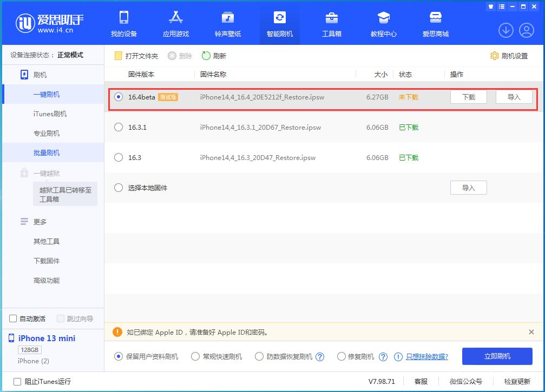Check 阻止iTunes运行 at the bottom
Image resolution: width=545 pixels, height=392 pixels.
pos(17,381)
